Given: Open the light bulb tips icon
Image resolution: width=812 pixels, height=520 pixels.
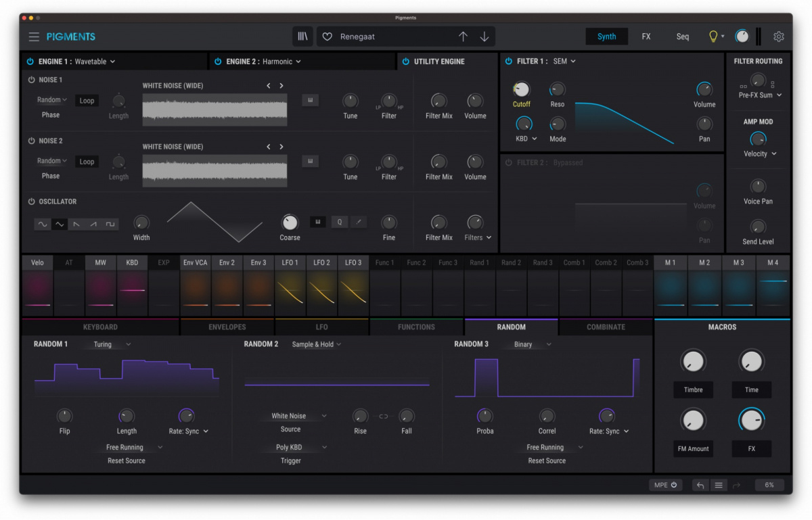Looking at the screenshot, I should 713,37.
